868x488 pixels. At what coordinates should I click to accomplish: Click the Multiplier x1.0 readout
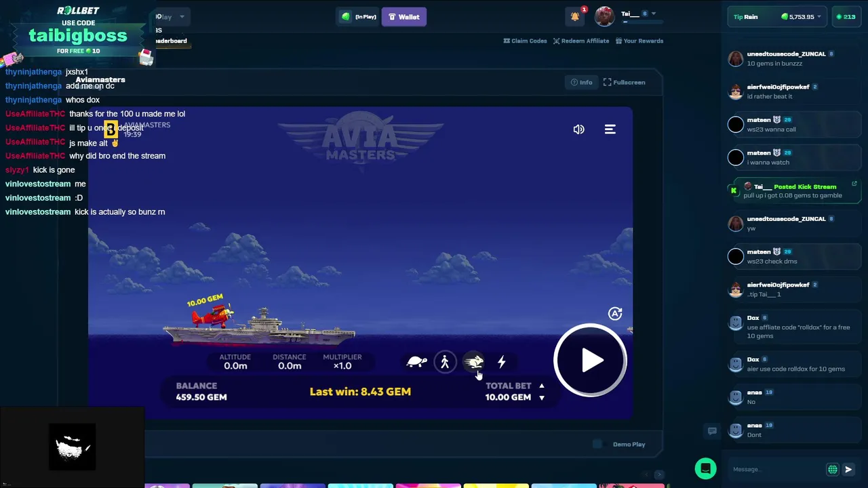[342, 362]
